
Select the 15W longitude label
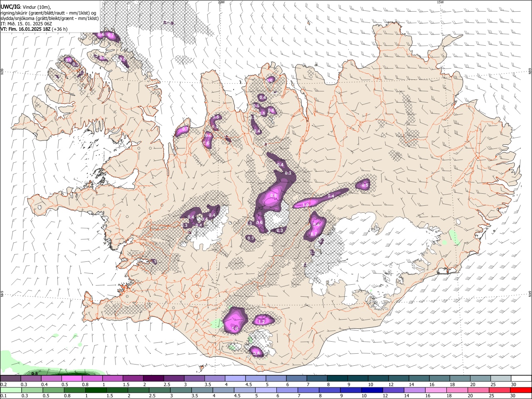pos(440,2)
